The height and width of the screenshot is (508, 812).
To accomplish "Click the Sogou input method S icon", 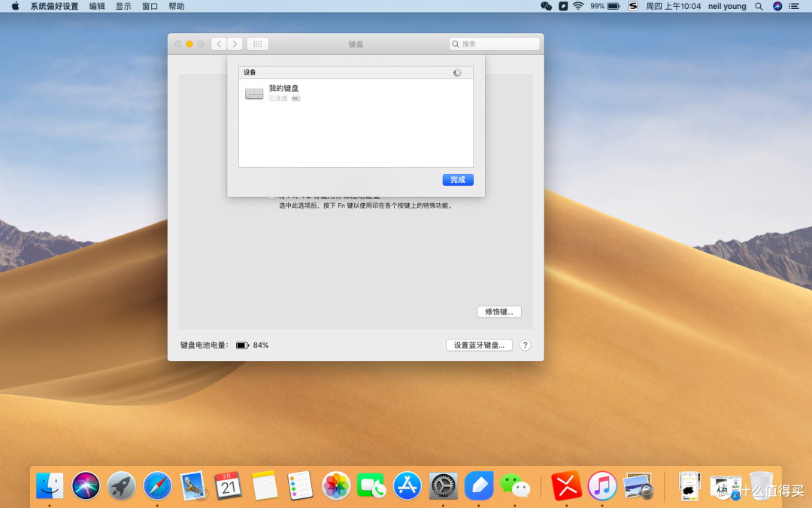I will coord(633,6).
